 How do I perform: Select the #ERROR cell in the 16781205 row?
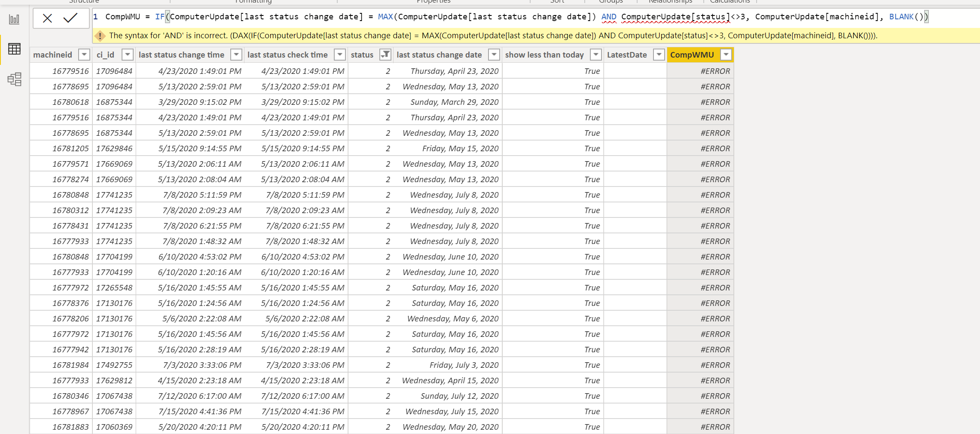point(700,148)
